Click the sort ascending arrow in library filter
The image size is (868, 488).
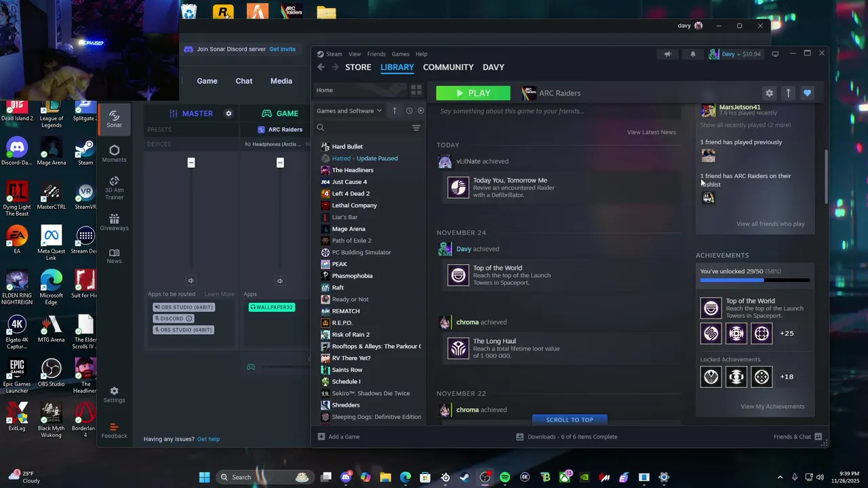click(395, 110)
